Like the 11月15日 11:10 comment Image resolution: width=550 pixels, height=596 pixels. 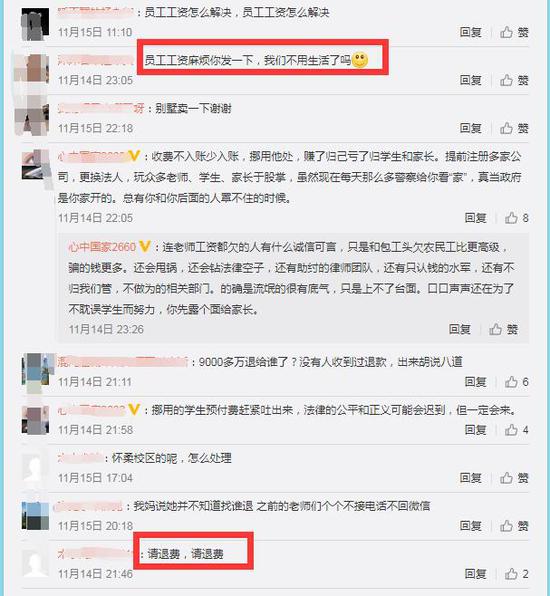point(514,32)
